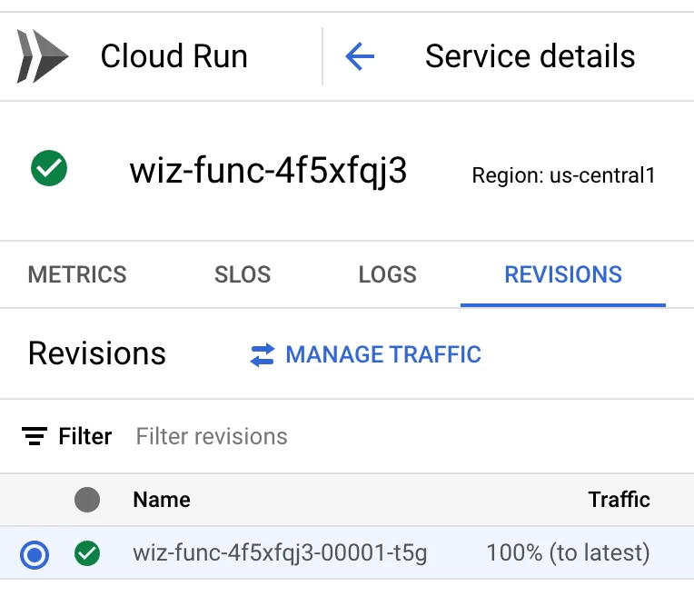Click the Cloud Run logo icon
This screenshot has height=616, width=694.
tap(43, 56)
